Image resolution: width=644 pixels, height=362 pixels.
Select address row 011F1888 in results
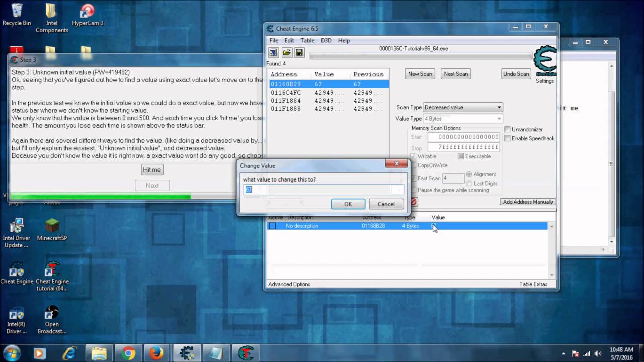coord(329,109)
